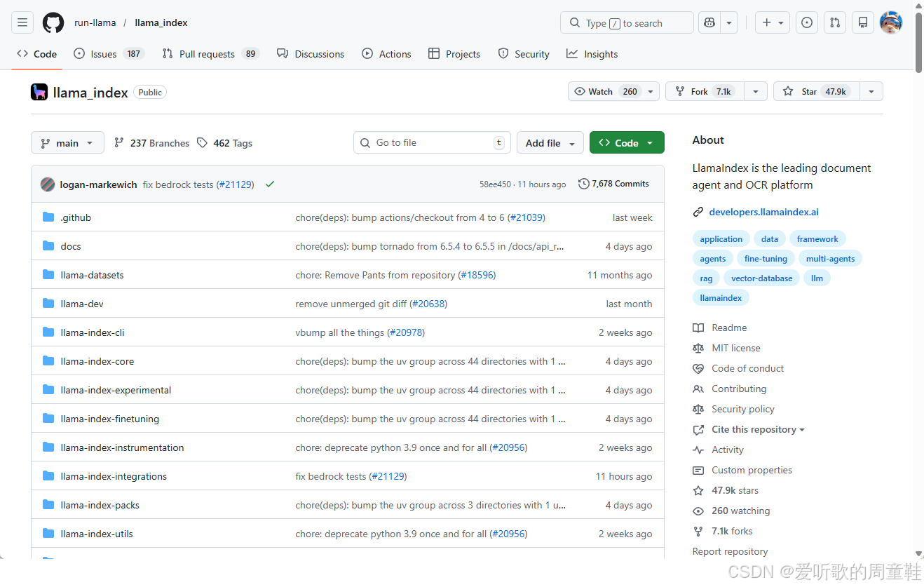924x587 pixels.
Task: Open the llama-index-experimental folder
Action: pyautogui.click(x=116, y=390)
